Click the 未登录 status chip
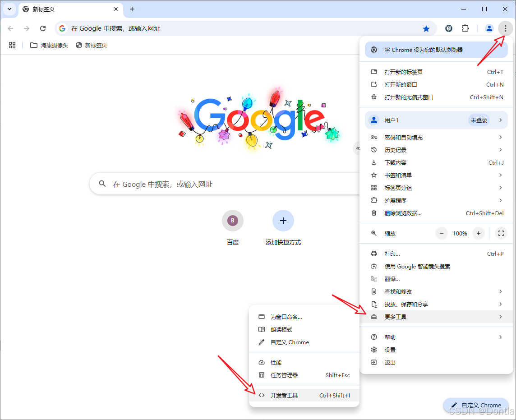Viewport: 516px width, 420px height. (479, 120)
